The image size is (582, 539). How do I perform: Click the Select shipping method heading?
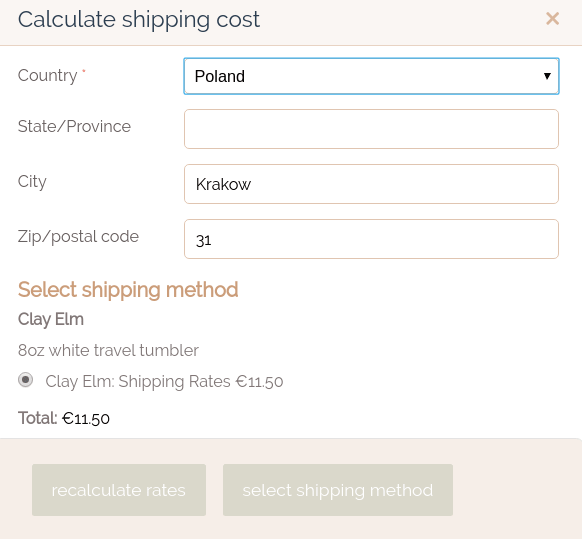tap(128, 290)
